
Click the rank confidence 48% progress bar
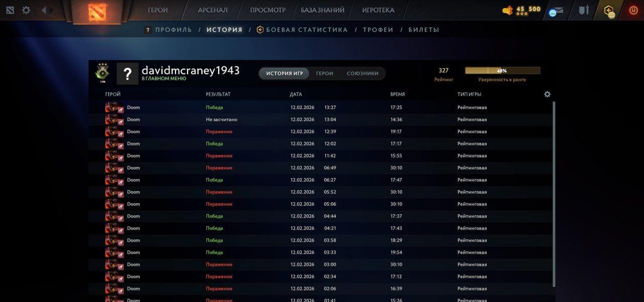(502, 71)
